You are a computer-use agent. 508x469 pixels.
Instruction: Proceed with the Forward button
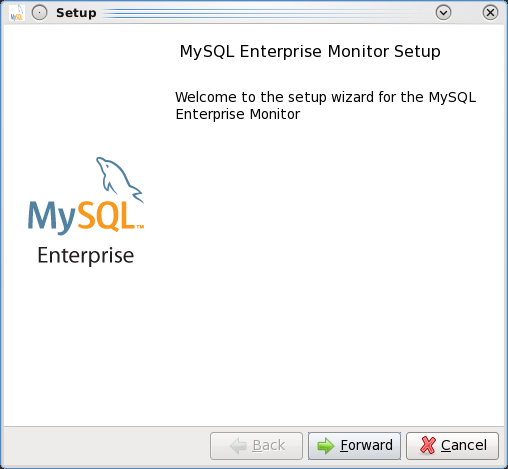click(354, 446)
